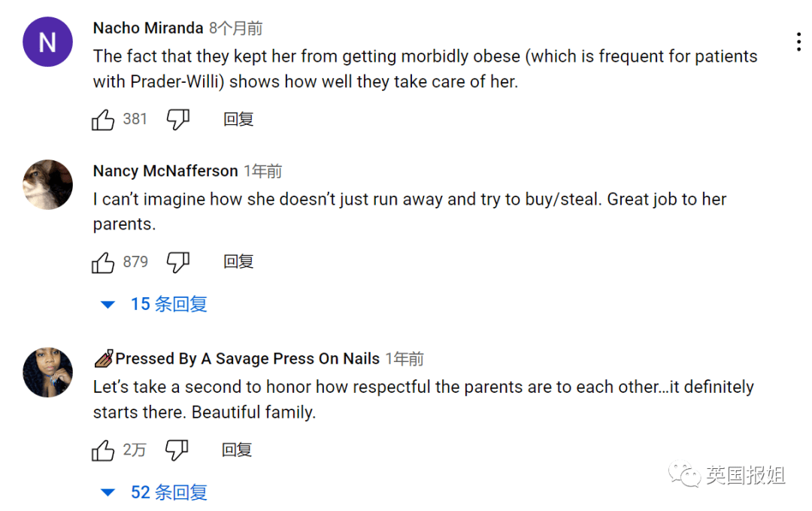Image resolution: width=812 pixels, height=511 pixels.
Task: Expand the 52 replies thread
Action: click(154, 493)
